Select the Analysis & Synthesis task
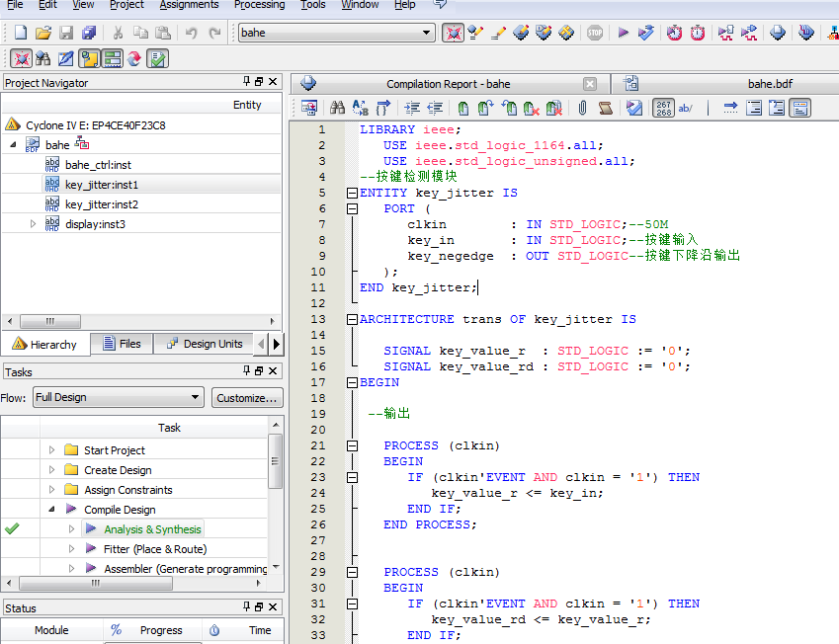This screenshot has width=839, height=644. pyautogui.click(x=152, y=529)
